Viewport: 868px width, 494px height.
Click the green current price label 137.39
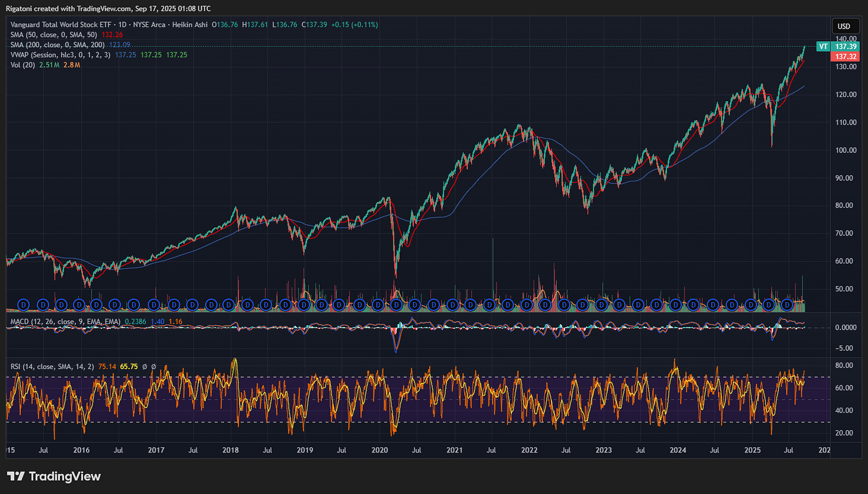pos(844,46)
